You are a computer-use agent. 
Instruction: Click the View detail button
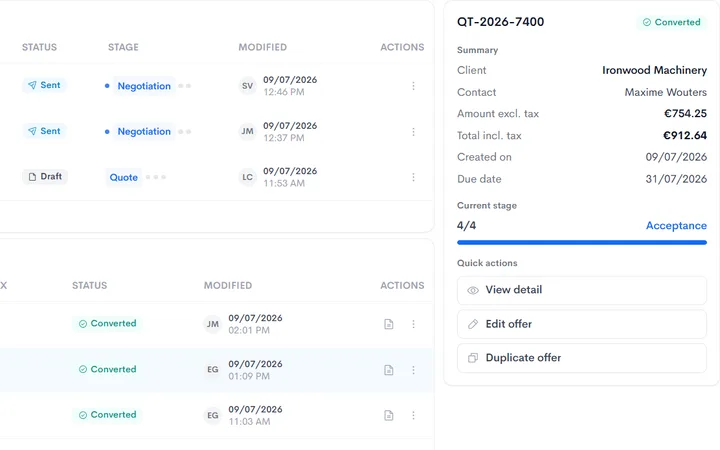pyautogui.click(x=582, y=290)
